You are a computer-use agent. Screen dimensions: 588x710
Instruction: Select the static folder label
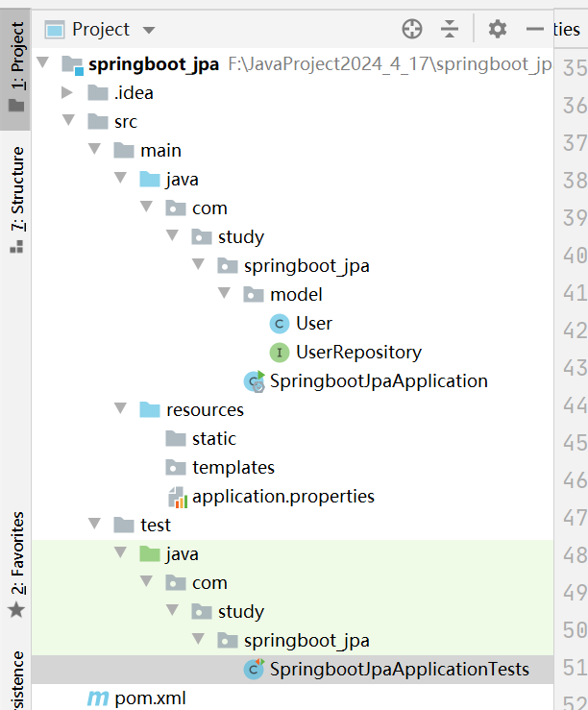[213, 439]
